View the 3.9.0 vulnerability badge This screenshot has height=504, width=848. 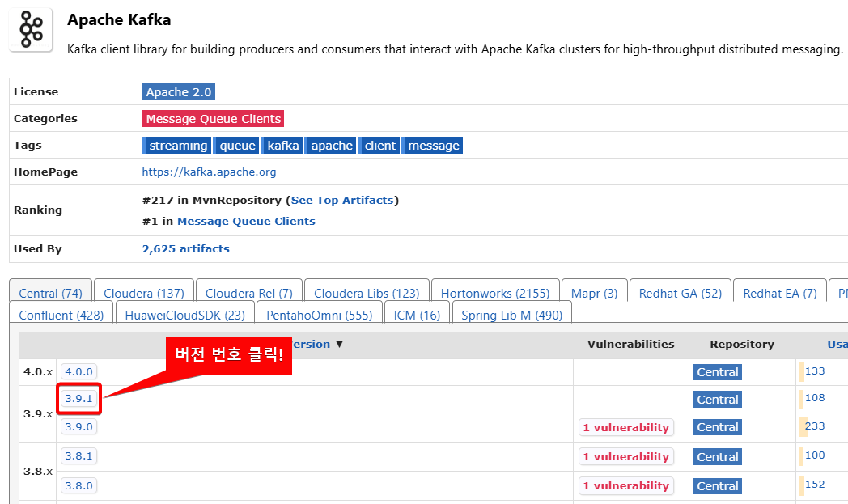[x=626, y=427]
